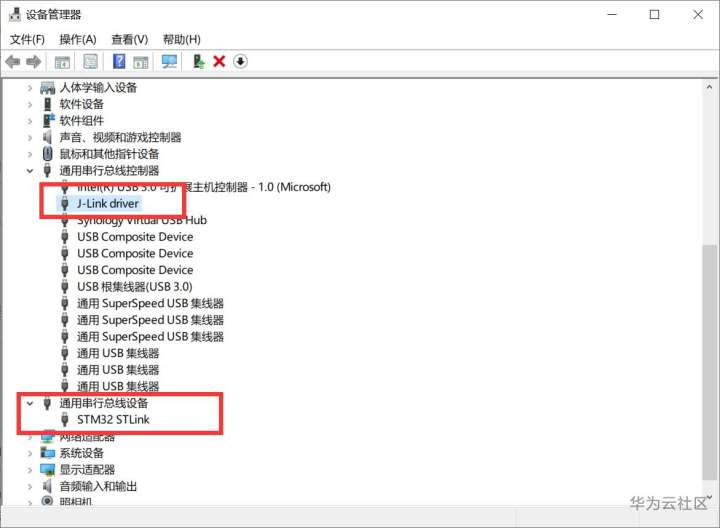The image size is (720, 528).
Task: Collapse the 通用串行总线设备 node
Action: [30, 403]
